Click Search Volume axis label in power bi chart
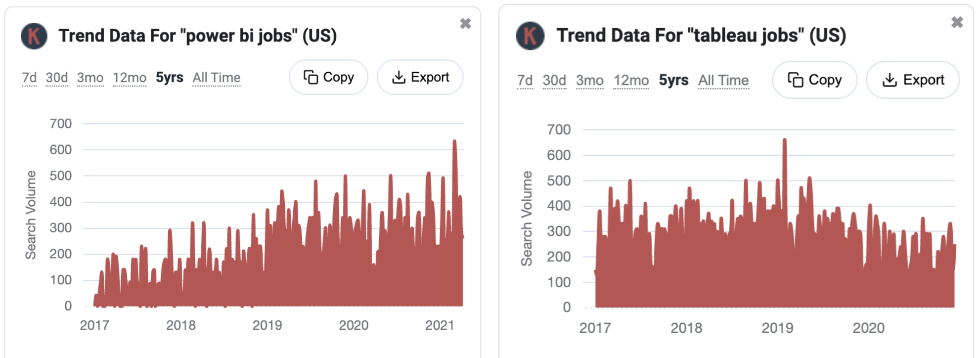This screenshot has width=980, height=358. 31,215
